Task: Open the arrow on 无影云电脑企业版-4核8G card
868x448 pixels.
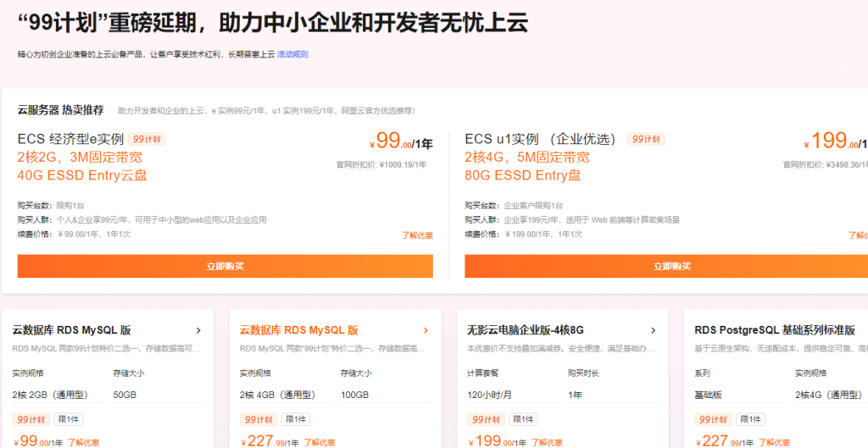Action: [653, 330]
